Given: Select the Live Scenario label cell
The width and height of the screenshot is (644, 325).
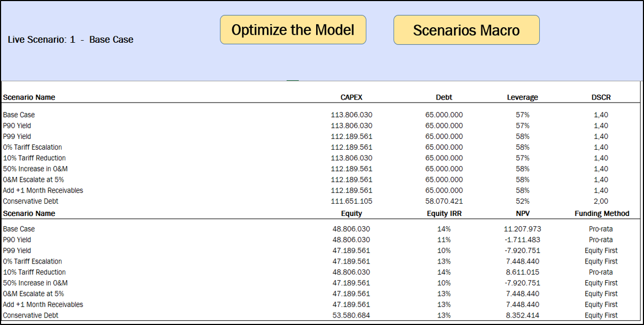Looking at the screenshot, I should (71, 40).
